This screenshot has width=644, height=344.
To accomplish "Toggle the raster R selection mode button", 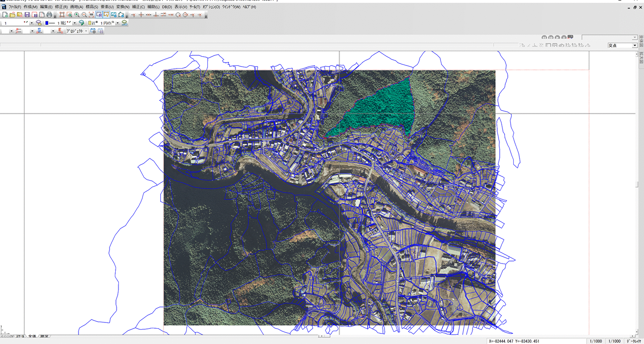I will click(99, 15).
